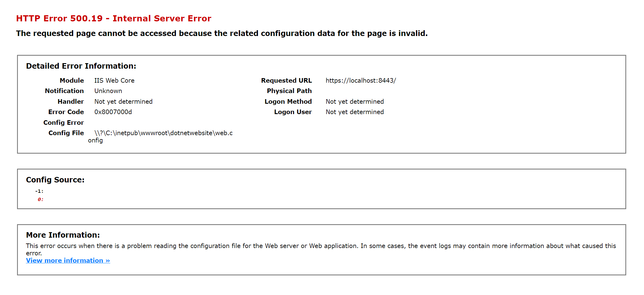Image resolution: width=644 pixels, height=295 pixels.
Task: Click the Config Error label
Action: pos(64,122)
